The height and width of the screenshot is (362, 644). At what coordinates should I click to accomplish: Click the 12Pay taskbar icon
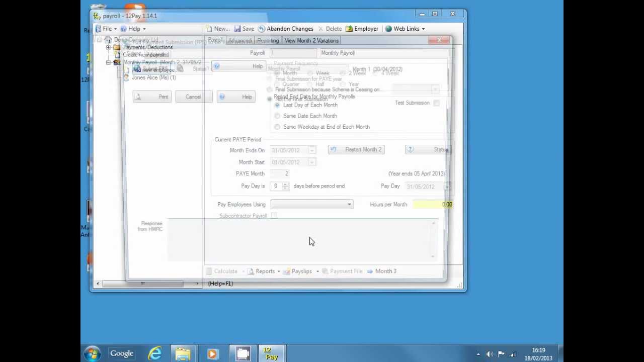(x=272, y=353)
